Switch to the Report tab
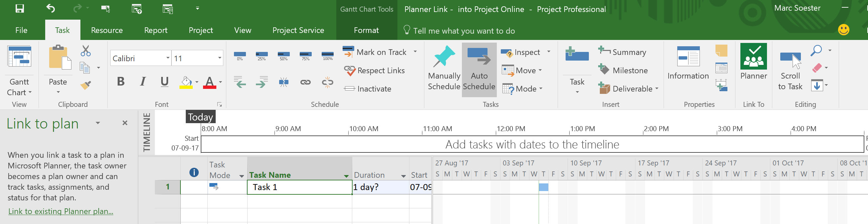This screenshot has width=868, height=224. [x=156, y=30]
